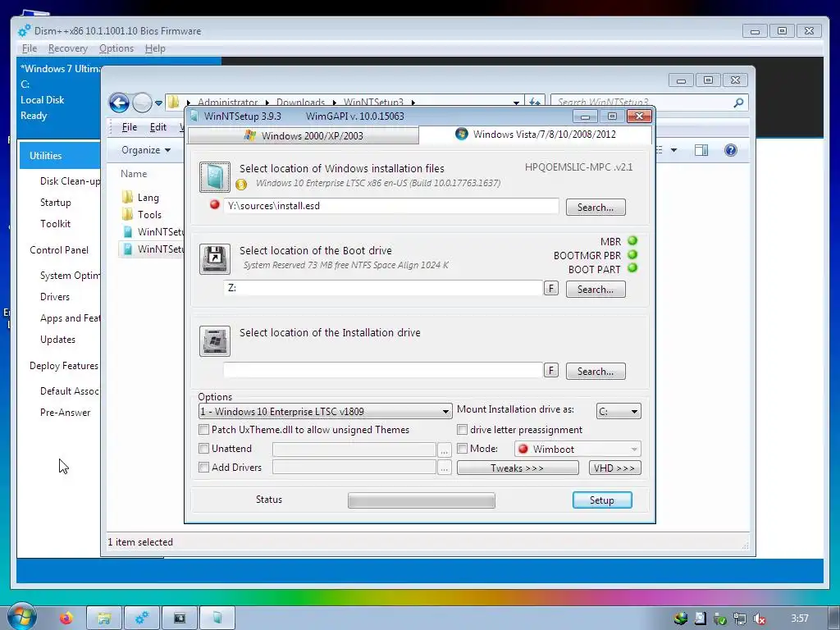Open Dism++ Options menu

click(116, 48)
